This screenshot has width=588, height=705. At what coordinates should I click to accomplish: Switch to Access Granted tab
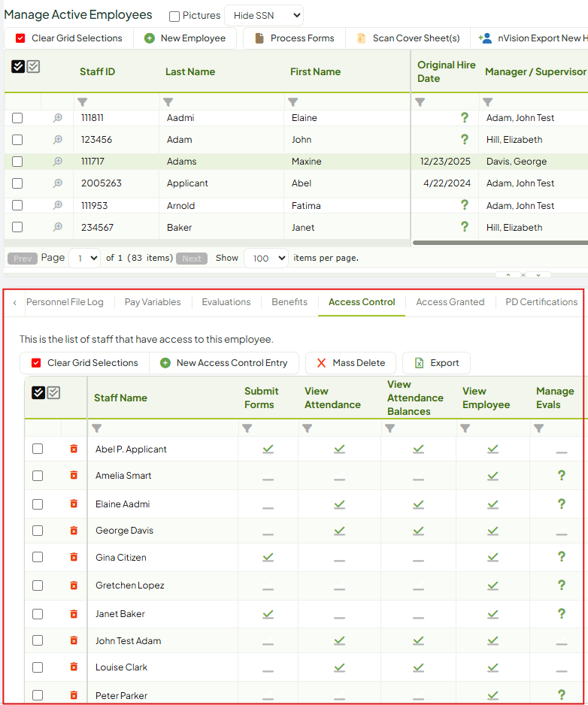(450, 302)
